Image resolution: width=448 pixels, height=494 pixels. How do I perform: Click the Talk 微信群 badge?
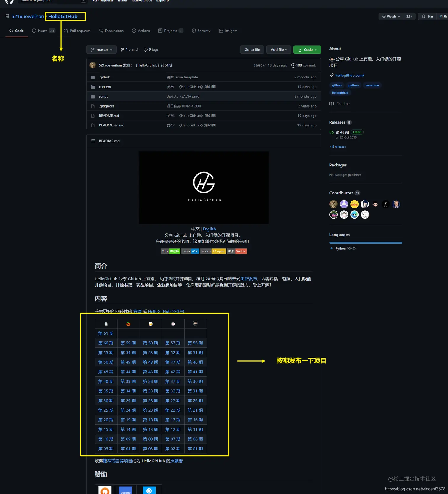pos(170,251)
